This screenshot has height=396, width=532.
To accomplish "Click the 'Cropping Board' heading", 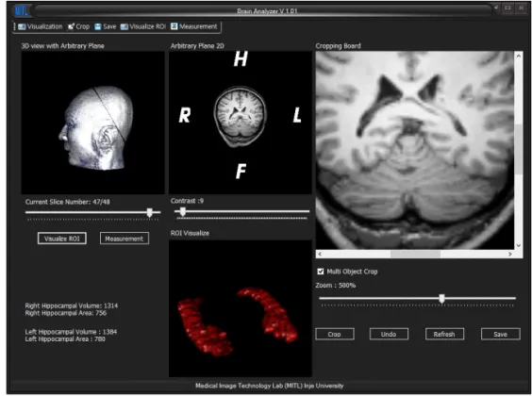I will tap(339, 46).
